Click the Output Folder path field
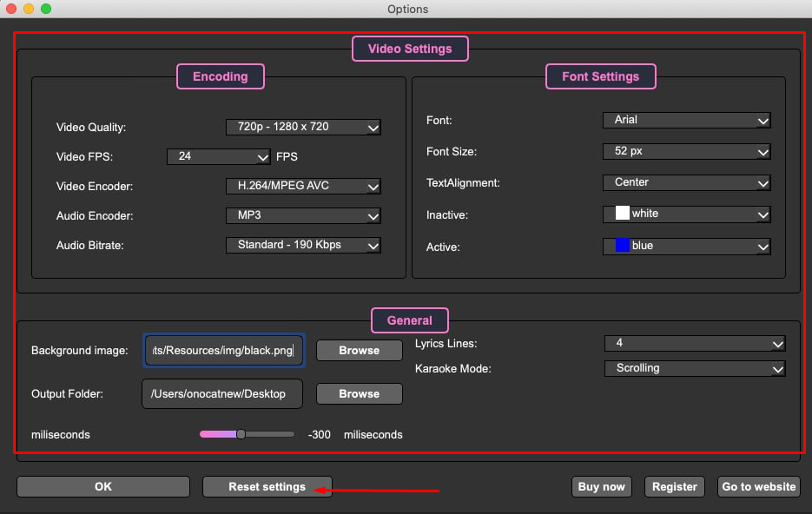This screenshot has width=812, height=514. [x=222, y=393]
